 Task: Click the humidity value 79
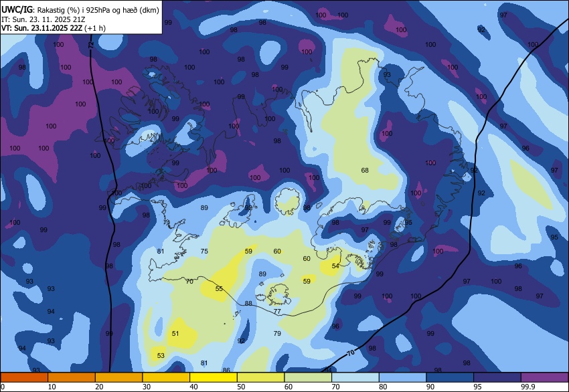point(277,333)
